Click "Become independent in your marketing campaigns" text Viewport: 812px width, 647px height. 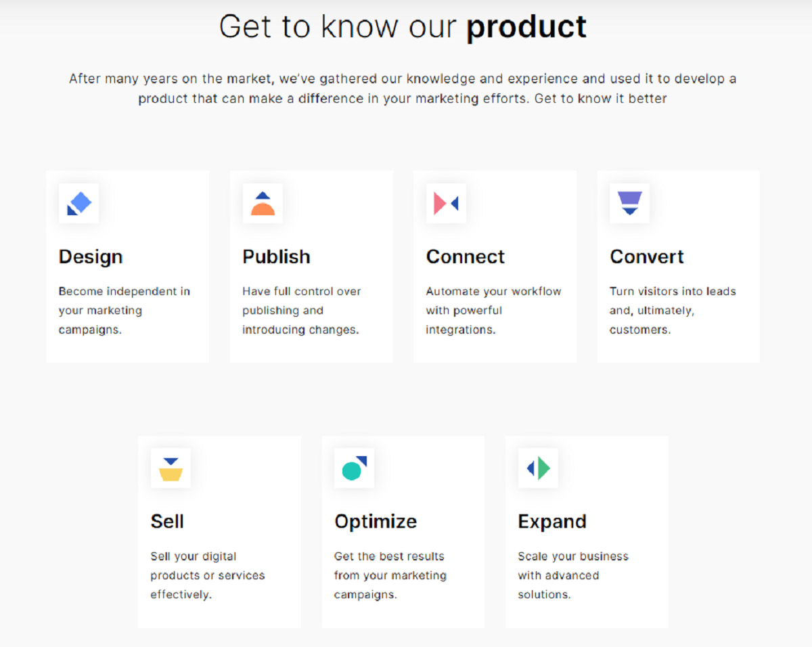(125, 311)
